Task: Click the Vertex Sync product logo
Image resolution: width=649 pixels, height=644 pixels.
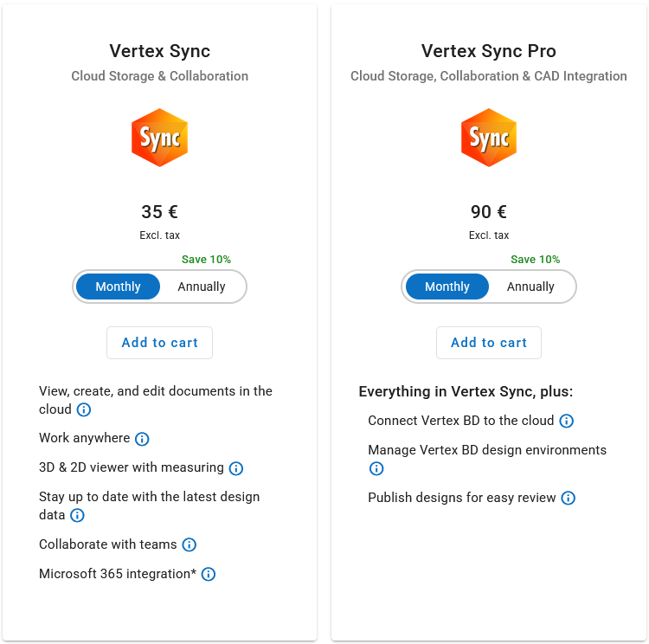Action: (x=159, y=138)
